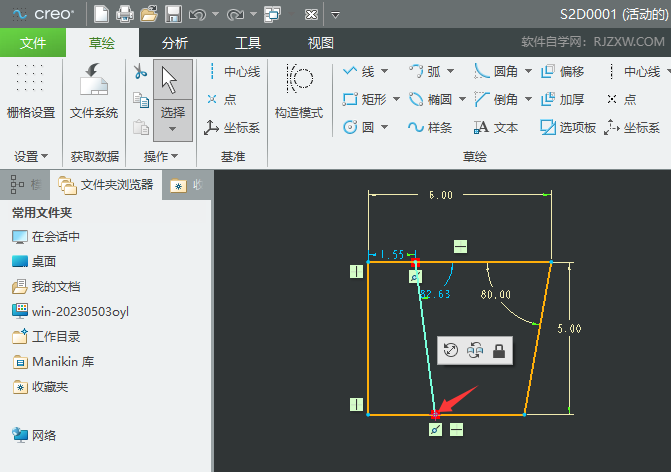Viewport: 671px width, 472px height.
Task: Click the New file icon
Action: pyautogui.click(x=101, y=14)
